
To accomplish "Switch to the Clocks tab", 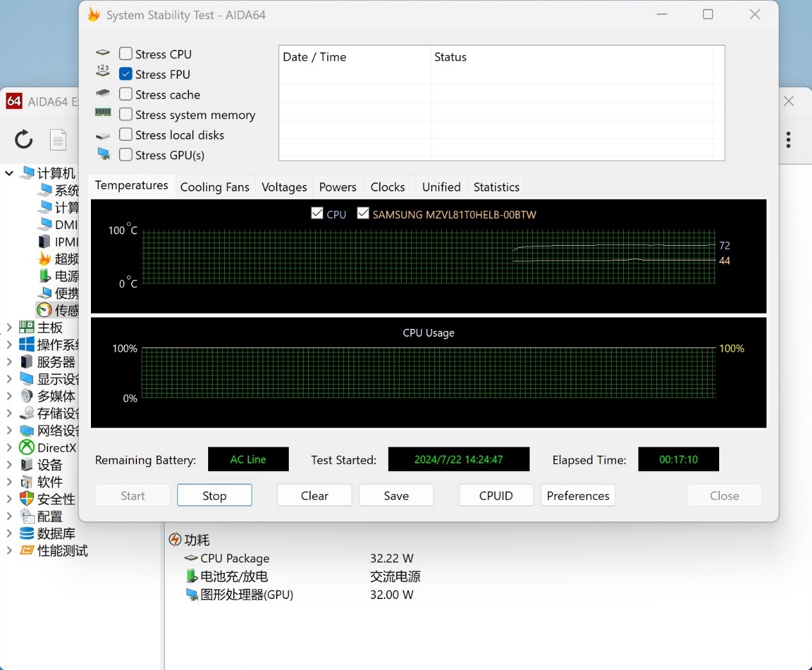I will click(387, 187).
